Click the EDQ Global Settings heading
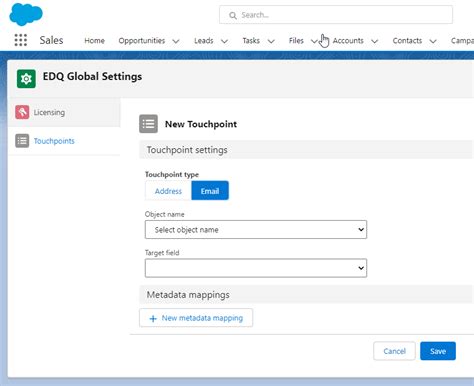Viewport: 474px width, 386px height. (x=92, y=76)
